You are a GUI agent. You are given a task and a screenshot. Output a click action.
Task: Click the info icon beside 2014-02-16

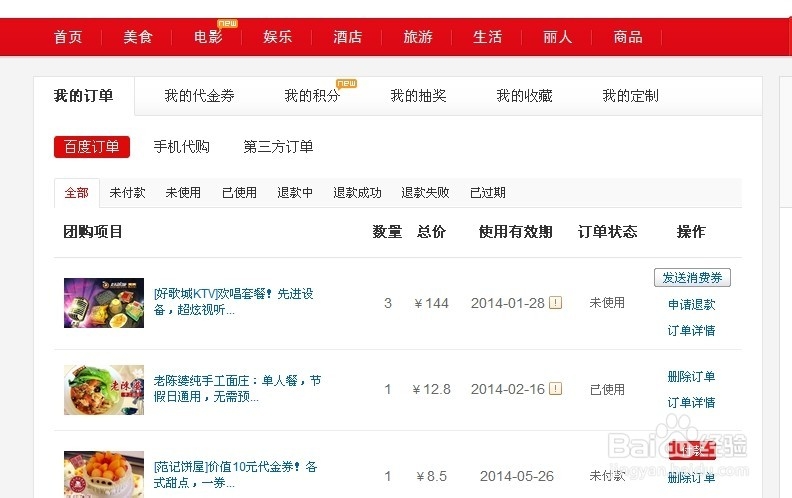point(556,389)
